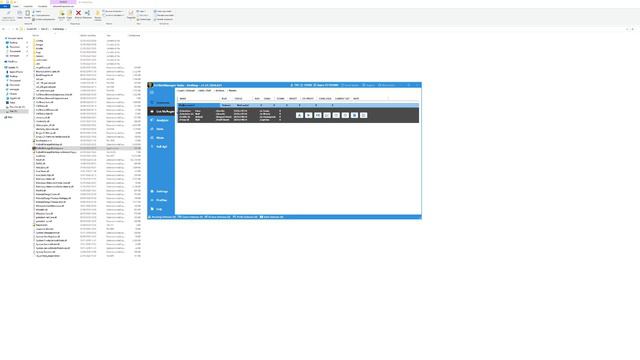Click the Move to icon in Explorer ribbon
640x360 pixels.
[62, 13]
